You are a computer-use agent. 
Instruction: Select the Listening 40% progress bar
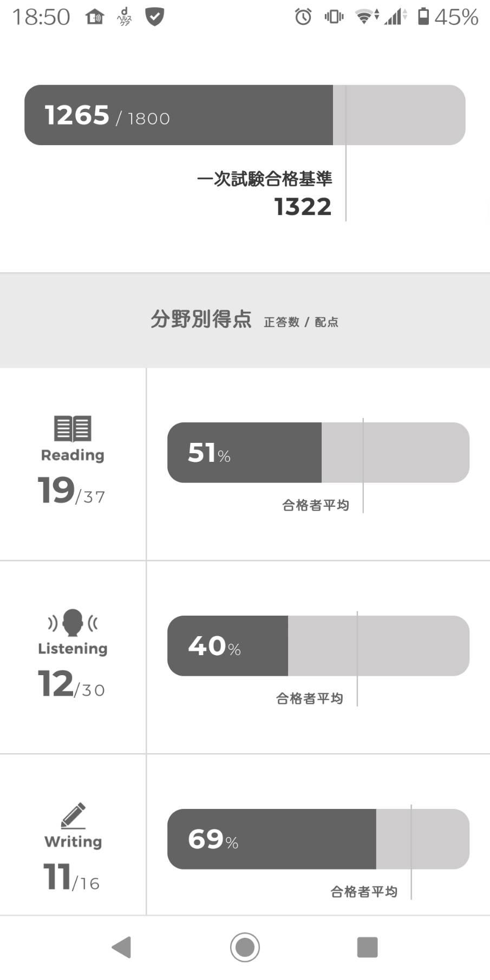(x=318, y=645)
